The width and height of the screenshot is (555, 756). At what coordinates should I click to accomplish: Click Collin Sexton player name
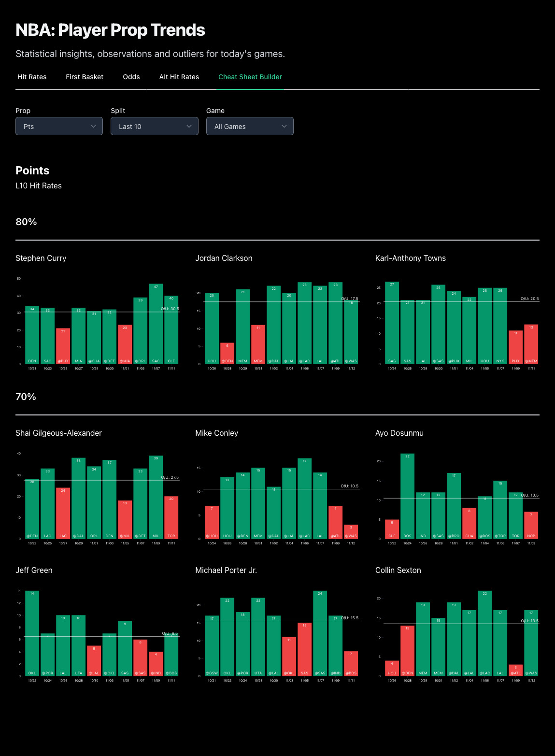click(398, 570)
